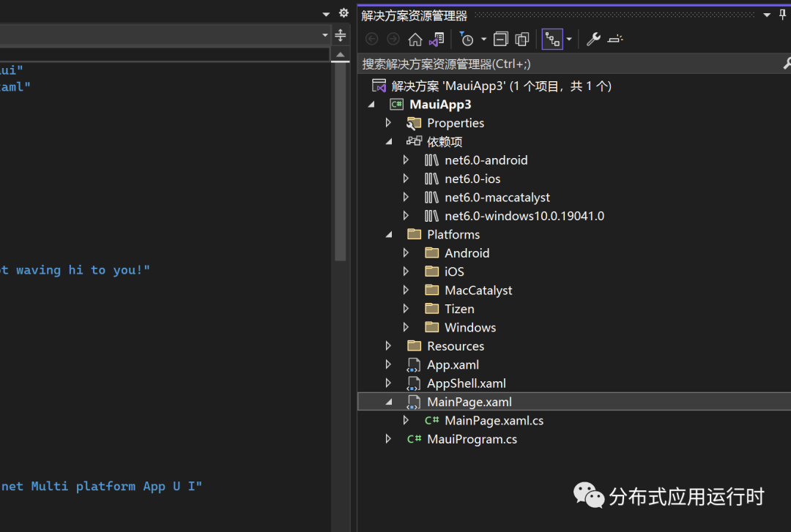Screen dimensions: 791x532
Task: Select the MacCatalyst folder
Action: (x=478, y=291)
